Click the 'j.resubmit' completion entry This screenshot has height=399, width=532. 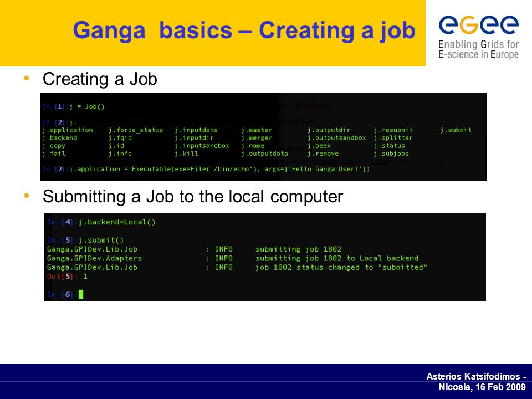pyautogui.click(x=393, y=130)
